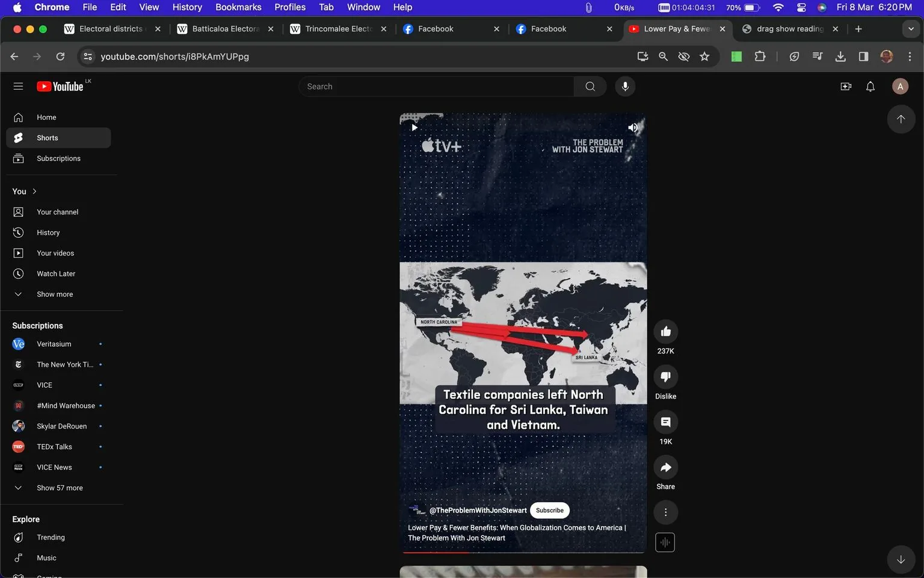
Task: Expand Show 57 more subscriptions
Action: 60,488
